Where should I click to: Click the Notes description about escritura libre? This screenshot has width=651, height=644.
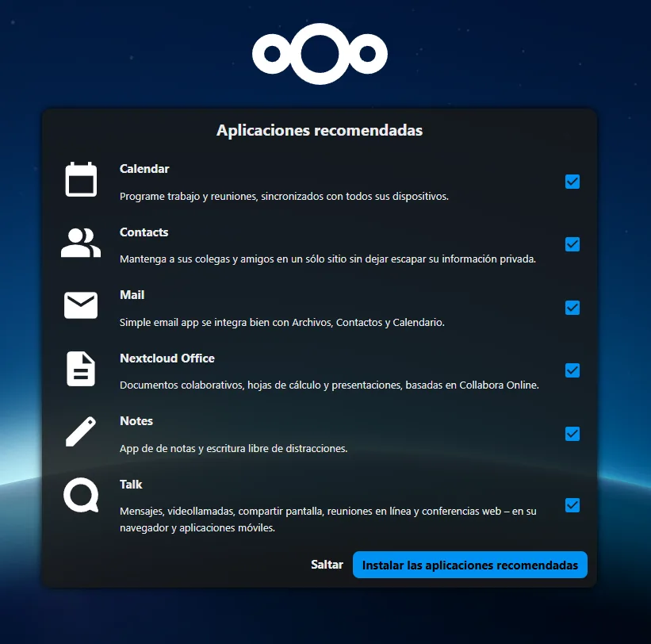(234, 449)
